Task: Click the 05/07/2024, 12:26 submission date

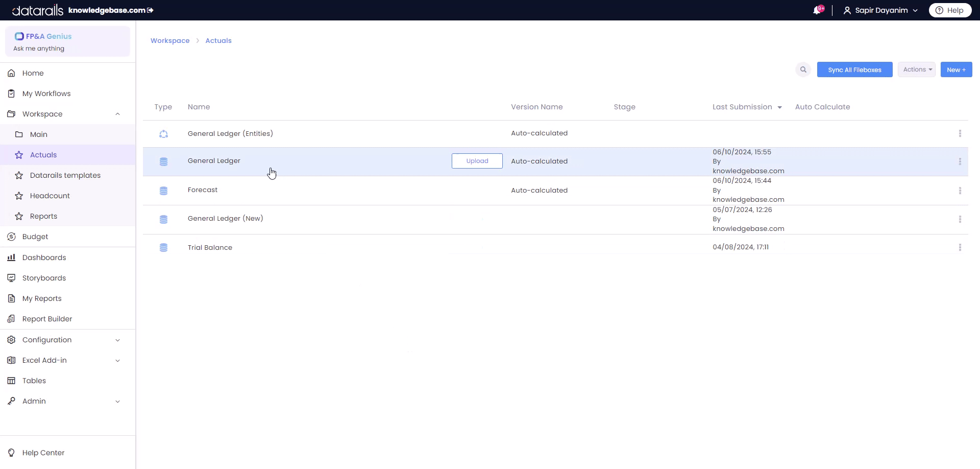Action: (742, 209)
